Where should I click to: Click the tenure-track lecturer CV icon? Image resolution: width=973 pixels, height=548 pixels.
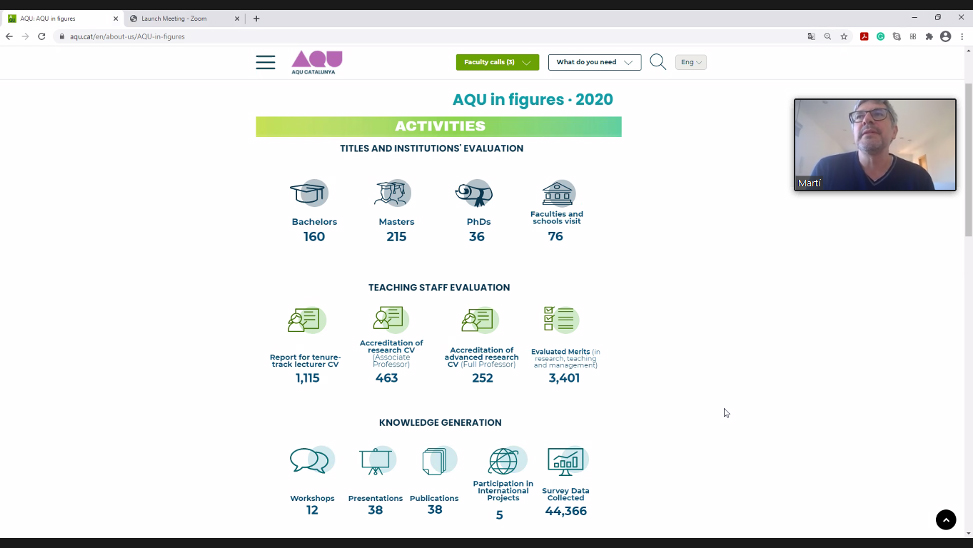coord(307,320)
